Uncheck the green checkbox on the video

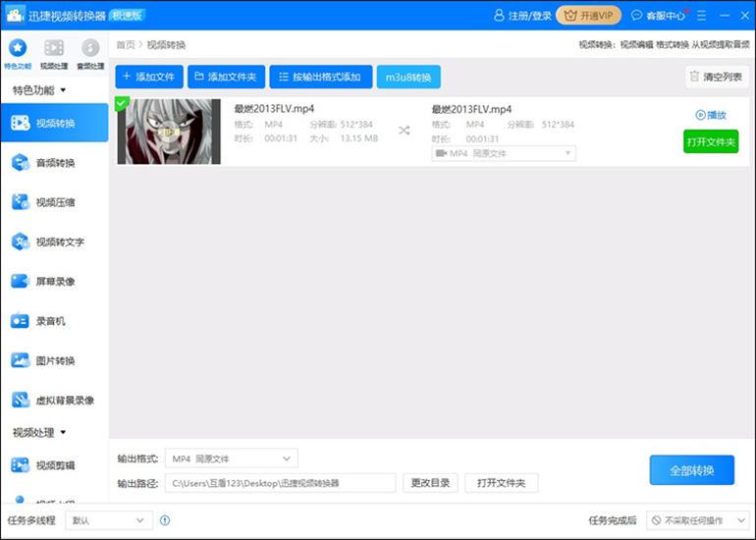[121, 103]
